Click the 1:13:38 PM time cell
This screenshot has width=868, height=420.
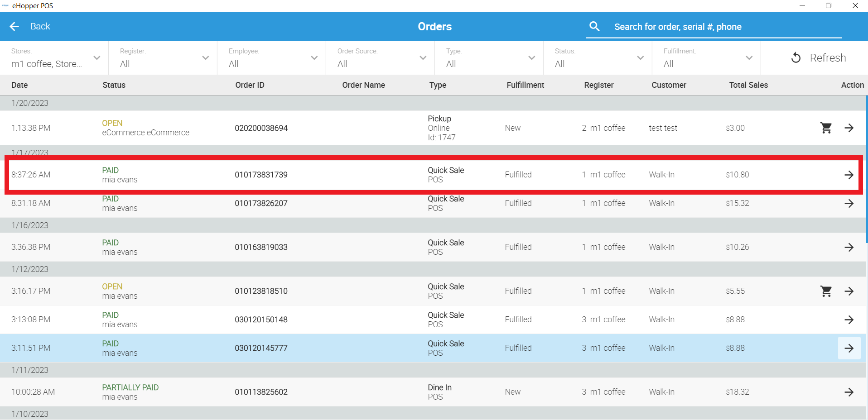(x=31, y=128)
